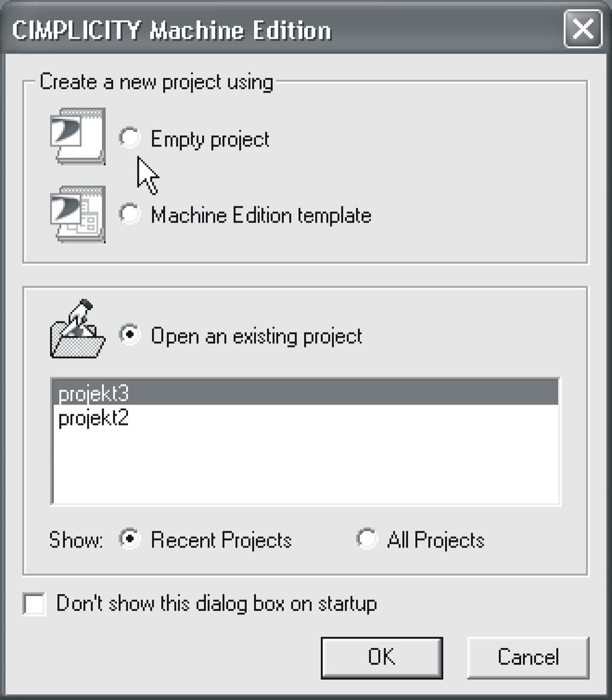Image resolution: width=612 pixels, height=700 pixels.
Task: Select the Empty project radio button
Action: pos(130,137)
